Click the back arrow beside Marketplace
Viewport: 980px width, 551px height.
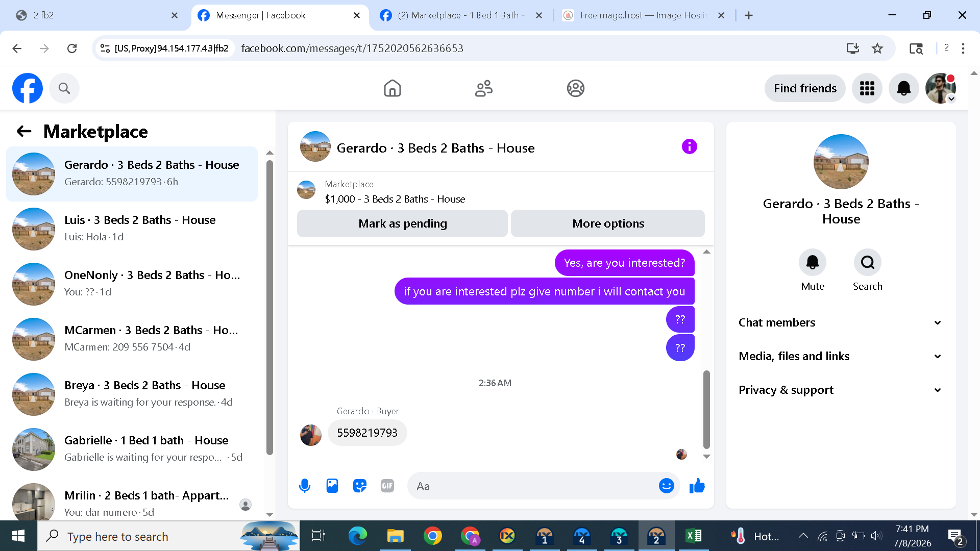(x=24, y=132)
